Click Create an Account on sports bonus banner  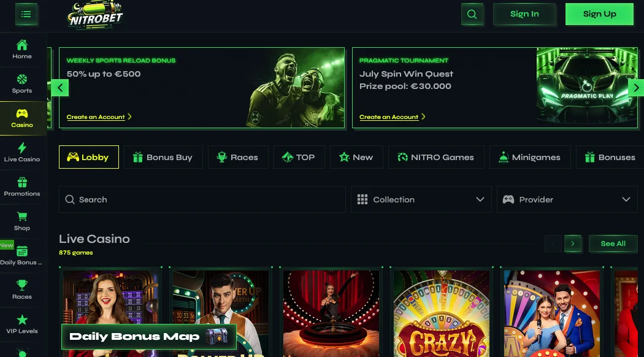99,117
